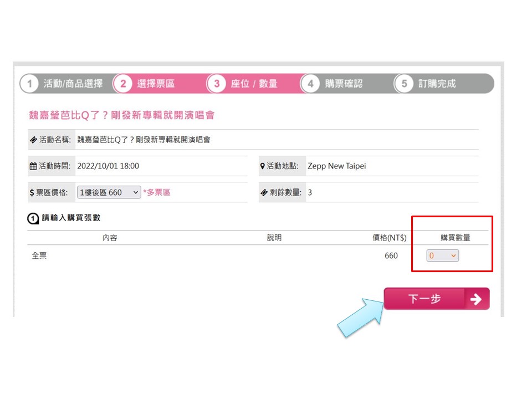The image size is (532, 399).
Task: Click the 價格(NT$) column header
Action: [x=390, y=238]
